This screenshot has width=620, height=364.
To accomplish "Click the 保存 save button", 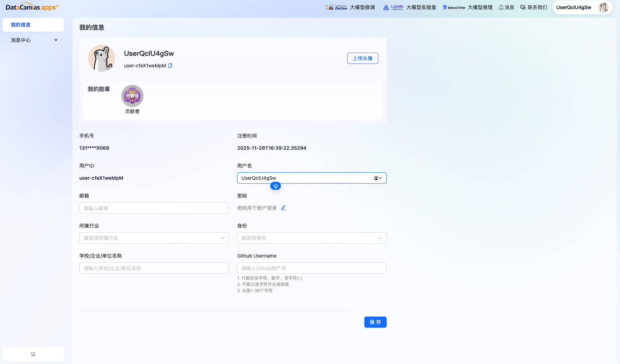I will 375,322.
